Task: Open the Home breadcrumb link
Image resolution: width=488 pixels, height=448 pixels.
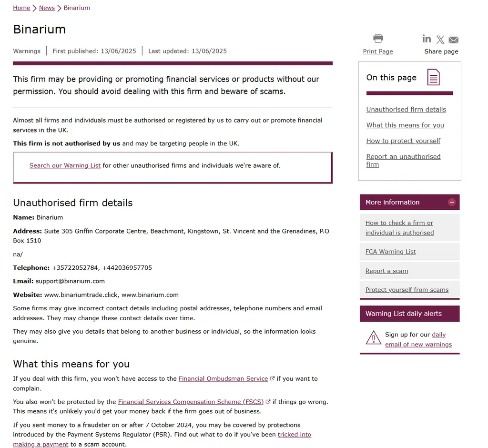Action: pyautogui.click(x=21, y=8)
